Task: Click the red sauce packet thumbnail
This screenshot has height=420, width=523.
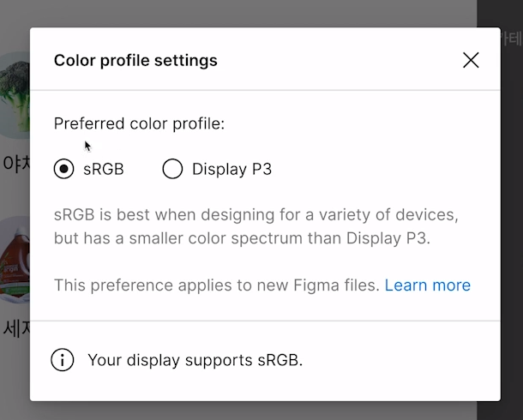Action: tap(15, 257)
